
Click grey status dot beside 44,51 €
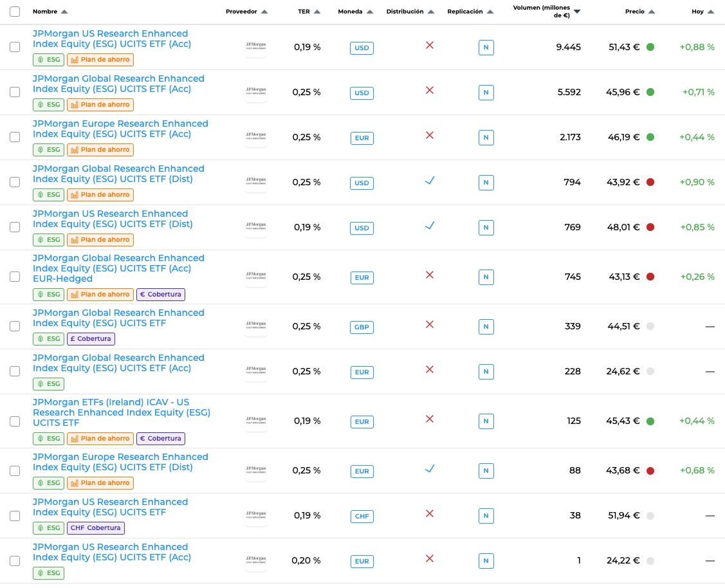point(650,326)
